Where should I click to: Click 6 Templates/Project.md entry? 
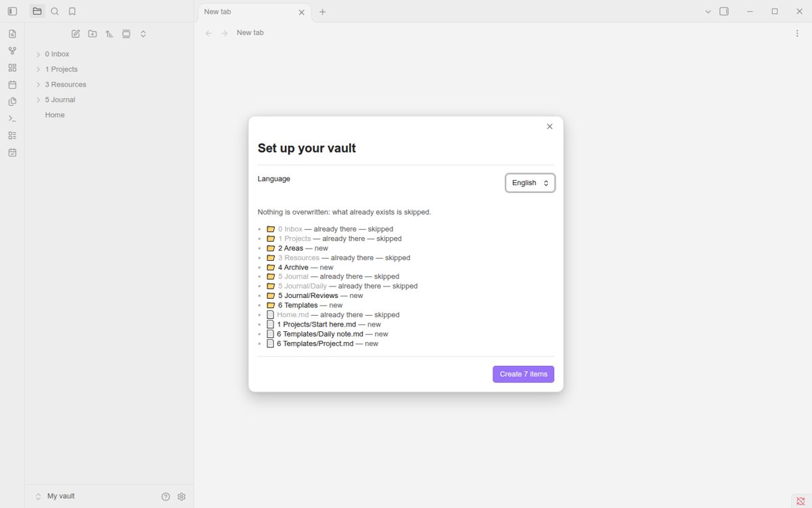coord(315,343)
